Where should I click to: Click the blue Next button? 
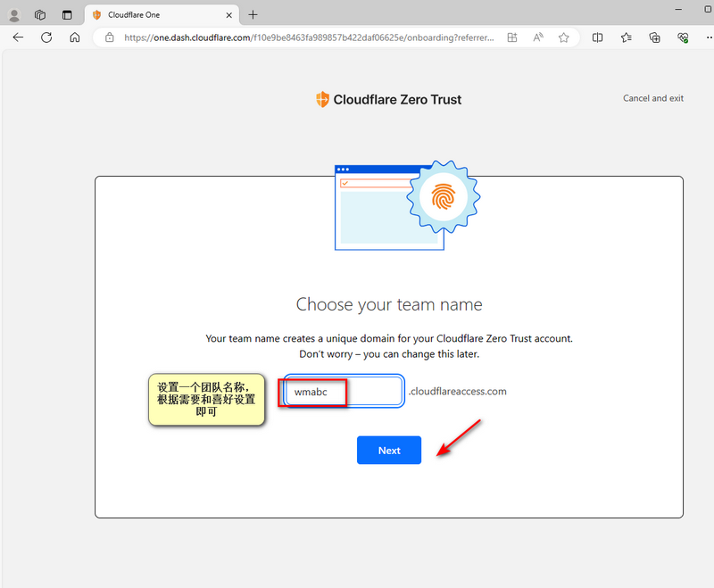pyautogui.click(x=389, y=450)
